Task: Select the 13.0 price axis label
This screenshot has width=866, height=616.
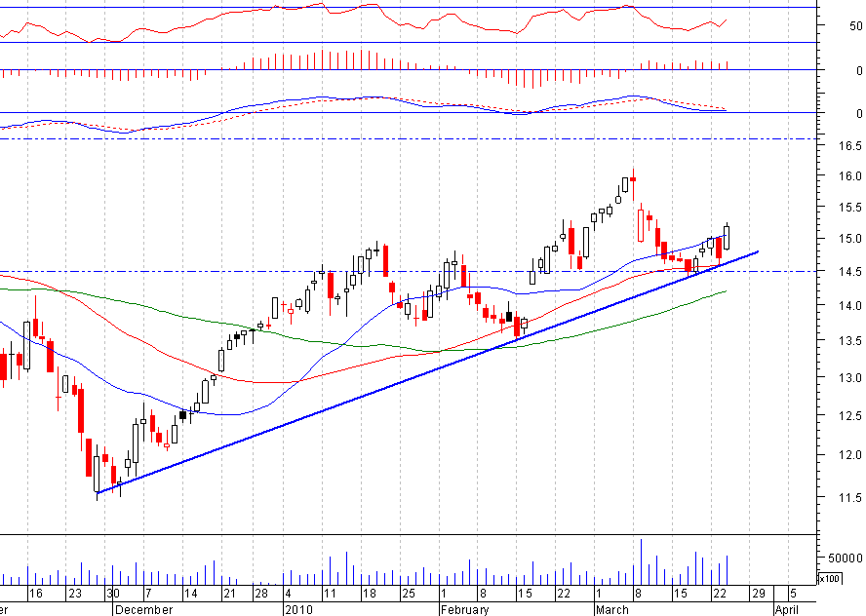Action: click(x=850, y=378)
